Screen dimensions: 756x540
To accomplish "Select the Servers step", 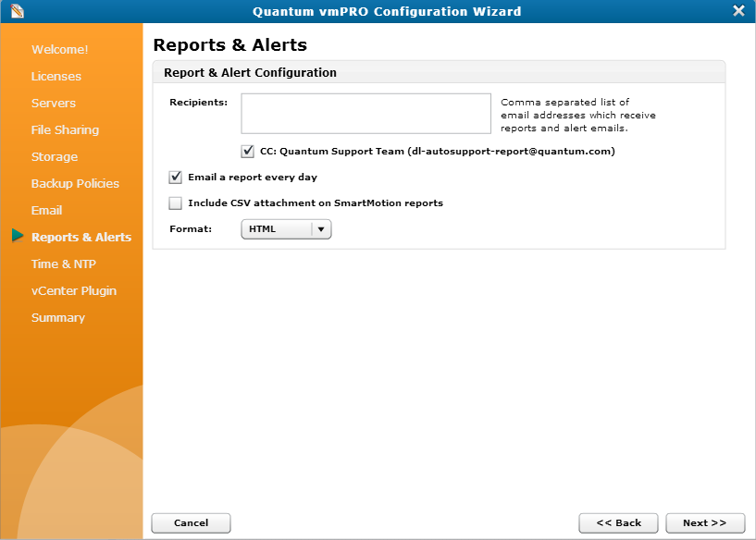I will [52, 103].
